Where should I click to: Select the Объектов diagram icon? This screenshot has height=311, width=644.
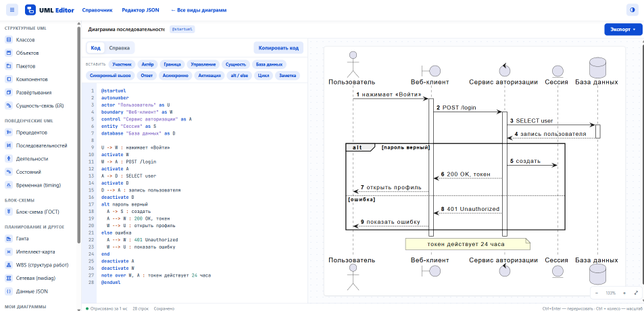(x=9, y=53)
